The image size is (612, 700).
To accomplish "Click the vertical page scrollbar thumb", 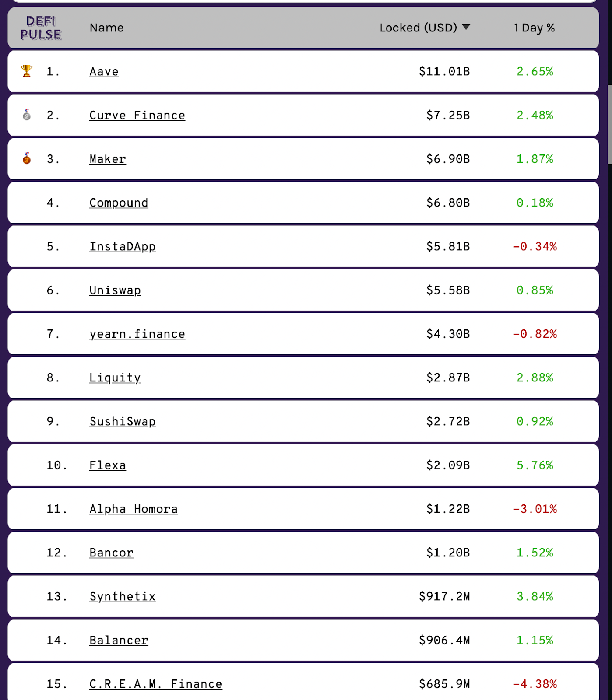I will point(609,125).
